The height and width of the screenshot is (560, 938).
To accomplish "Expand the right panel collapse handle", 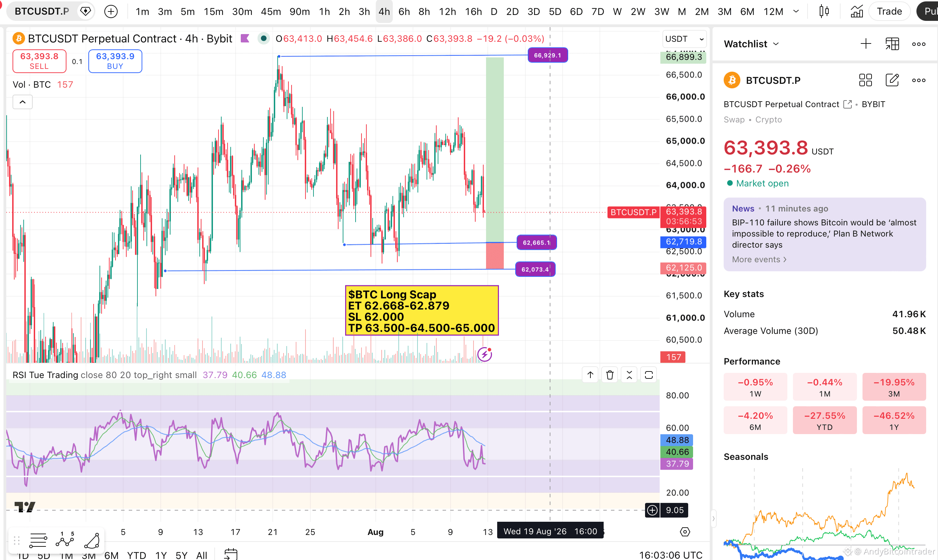I will [713, 519].
